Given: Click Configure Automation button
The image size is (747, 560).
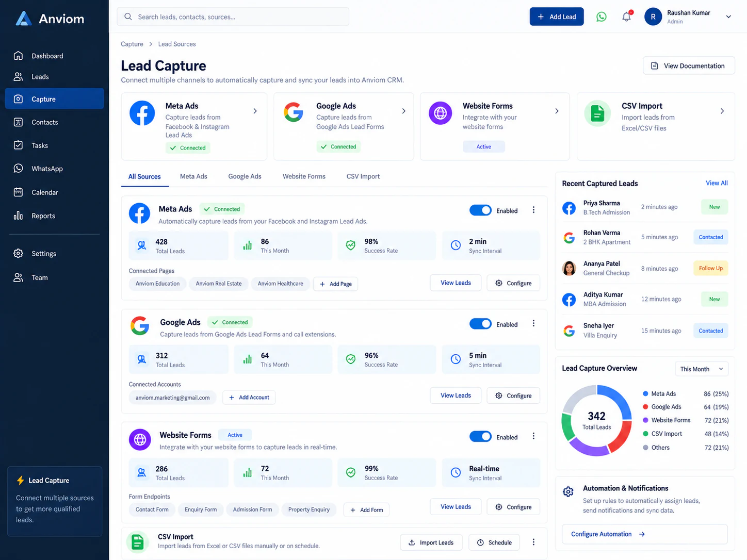Looking at the screenshot, I should [x=644, y=534].
